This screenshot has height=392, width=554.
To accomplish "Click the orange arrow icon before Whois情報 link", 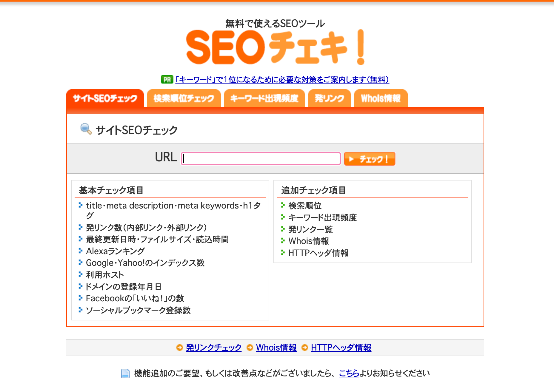I will coord(250,348).
